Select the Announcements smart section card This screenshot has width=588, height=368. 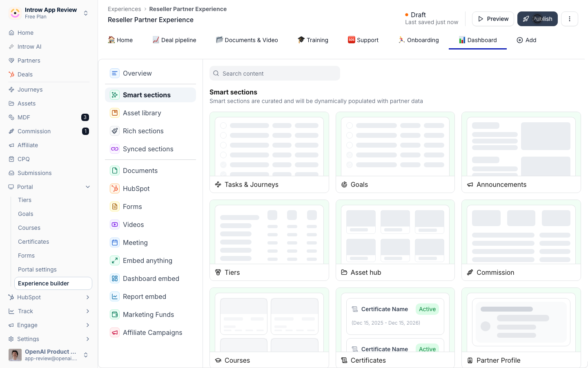coord(521,152)
